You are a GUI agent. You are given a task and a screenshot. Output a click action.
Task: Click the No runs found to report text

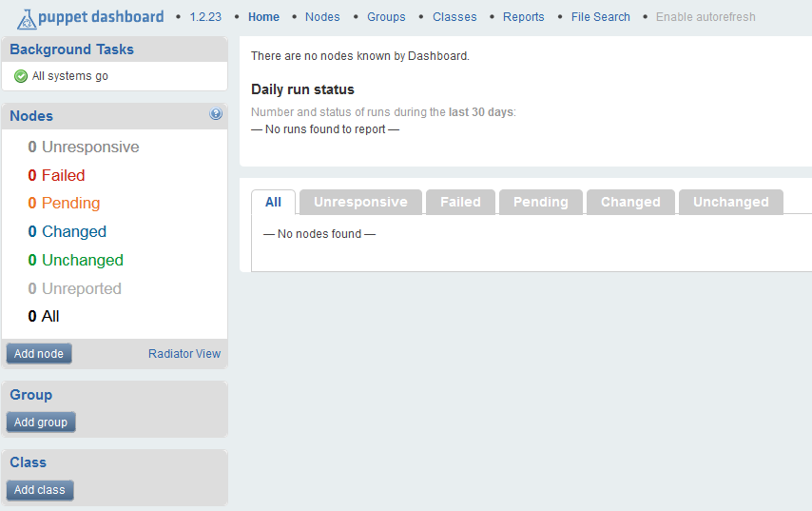tap(325, 129)
